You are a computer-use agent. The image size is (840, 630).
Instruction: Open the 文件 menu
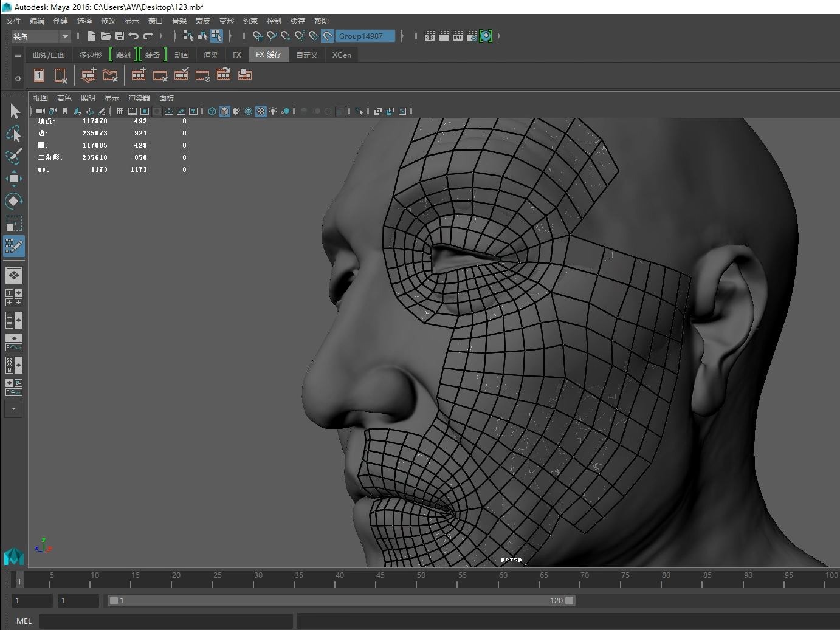[x=13, y=21]
